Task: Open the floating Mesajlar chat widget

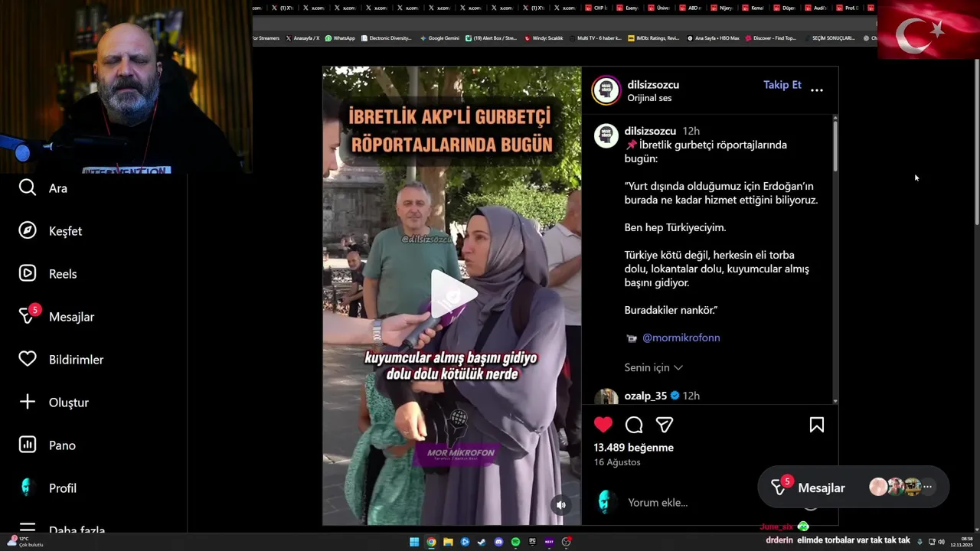Action: tap(853, 487)
